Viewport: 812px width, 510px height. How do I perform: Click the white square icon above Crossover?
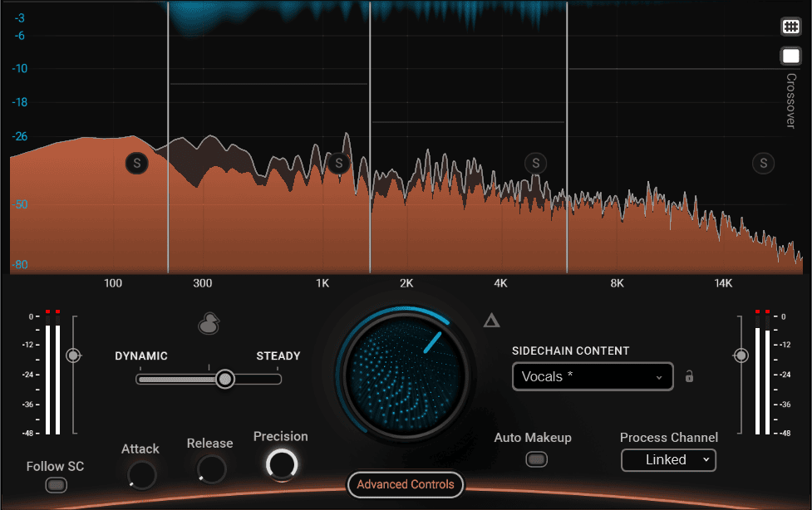(x=790, y=56)
